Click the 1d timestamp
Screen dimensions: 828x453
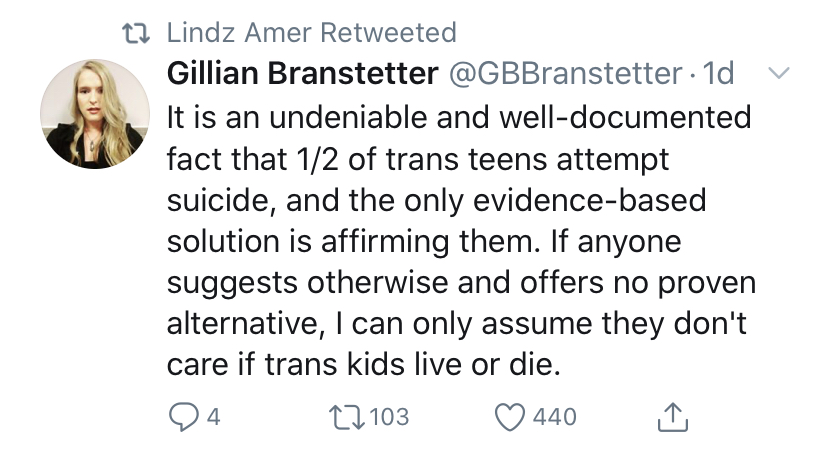tap(719, 73)
